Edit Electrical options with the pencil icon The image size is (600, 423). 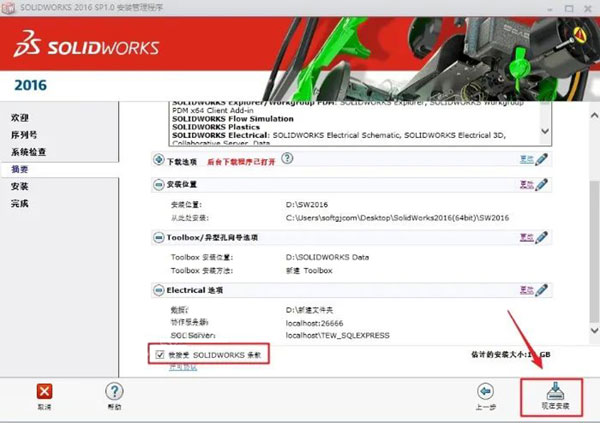pos(541,290)
